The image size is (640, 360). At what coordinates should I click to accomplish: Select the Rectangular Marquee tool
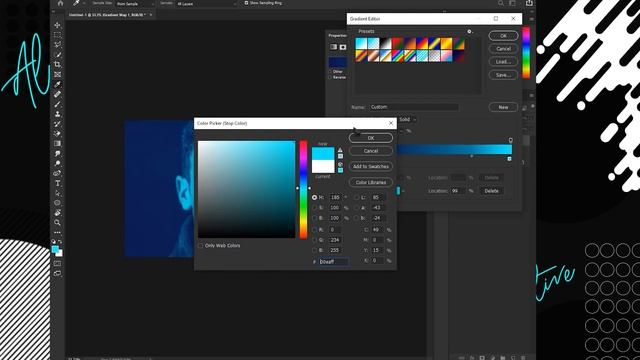58,35
